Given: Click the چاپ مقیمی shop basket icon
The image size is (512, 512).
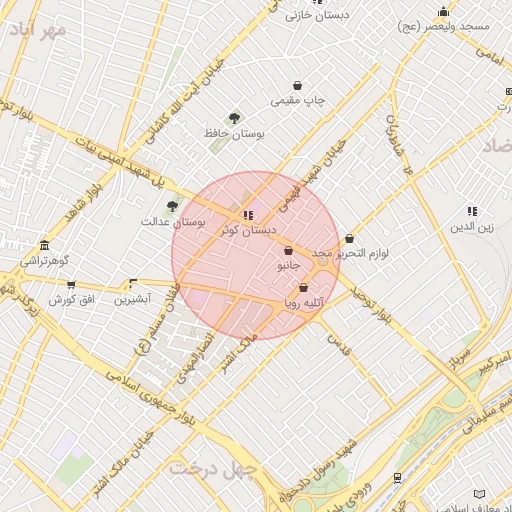Looking at the screenshot, I should click(x=297, y=86).
